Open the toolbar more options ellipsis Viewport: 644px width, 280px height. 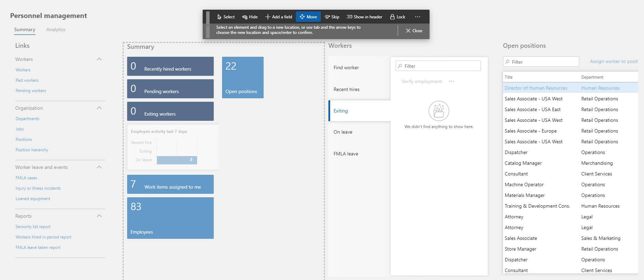tap(417, 17)
